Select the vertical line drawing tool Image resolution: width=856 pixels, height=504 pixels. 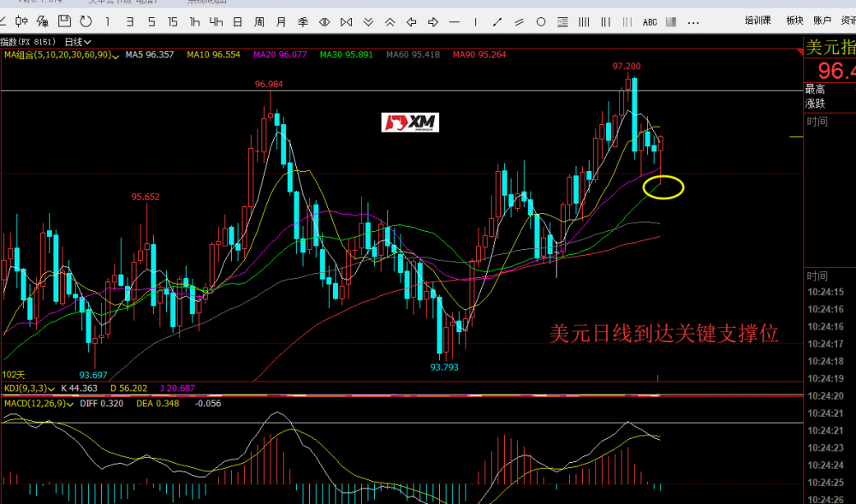(x=475, y=21)
